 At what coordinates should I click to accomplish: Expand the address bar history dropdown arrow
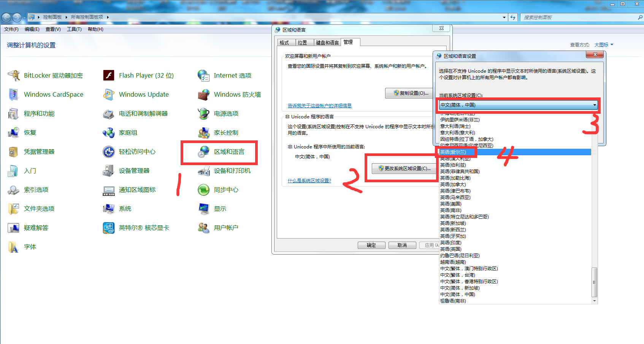click(504, 17)
